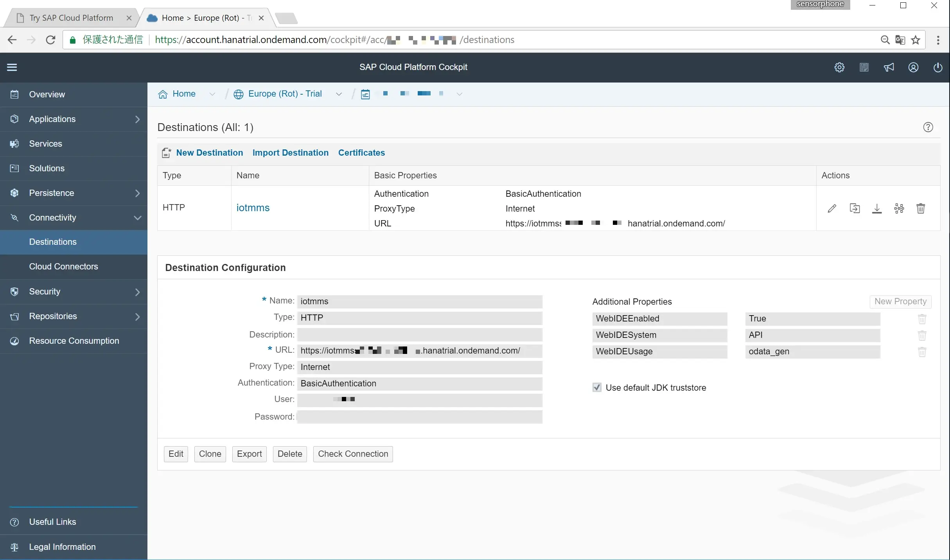This screenshot has width=950, height=560.
Task: Toggle Use default JDK truststore checkbox
Action: coord(597,388)
